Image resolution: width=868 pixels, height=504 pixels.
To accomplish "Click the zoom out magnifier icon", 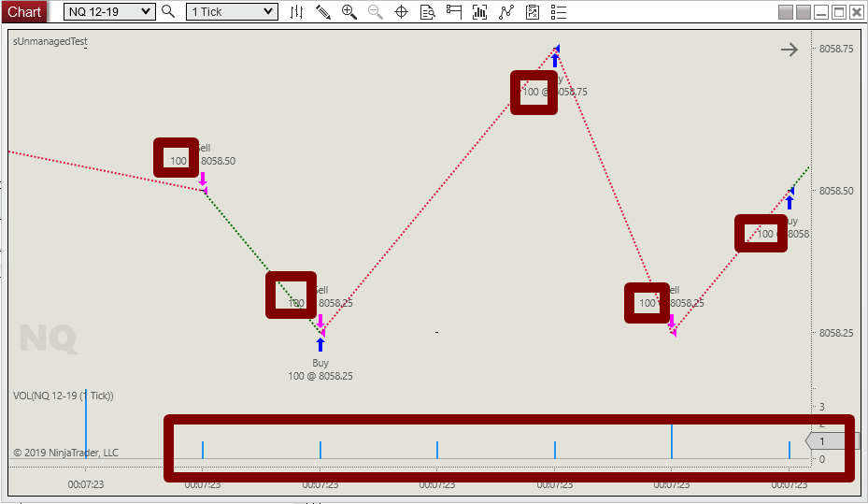I will [x=376, y=12].
